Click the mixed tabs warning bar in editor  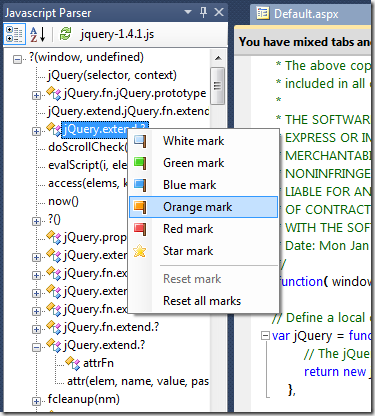tap(304, 42)
